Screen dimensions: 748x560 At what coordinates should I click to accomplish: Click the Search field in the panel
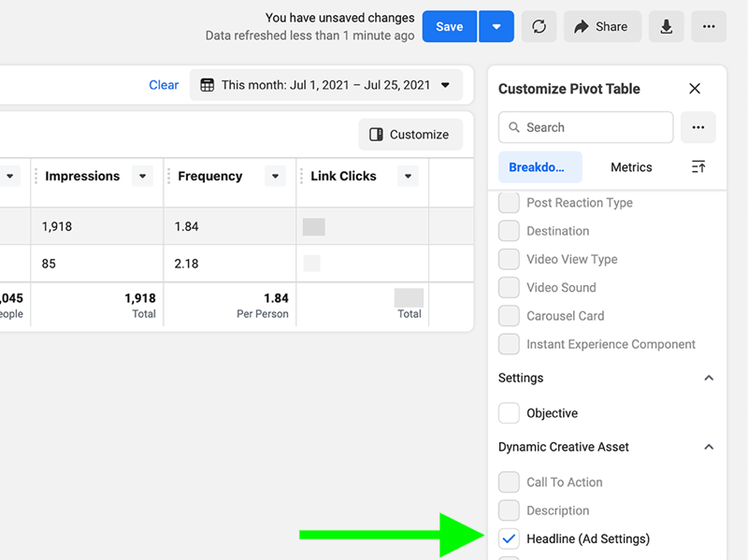(x=585, y=127)
